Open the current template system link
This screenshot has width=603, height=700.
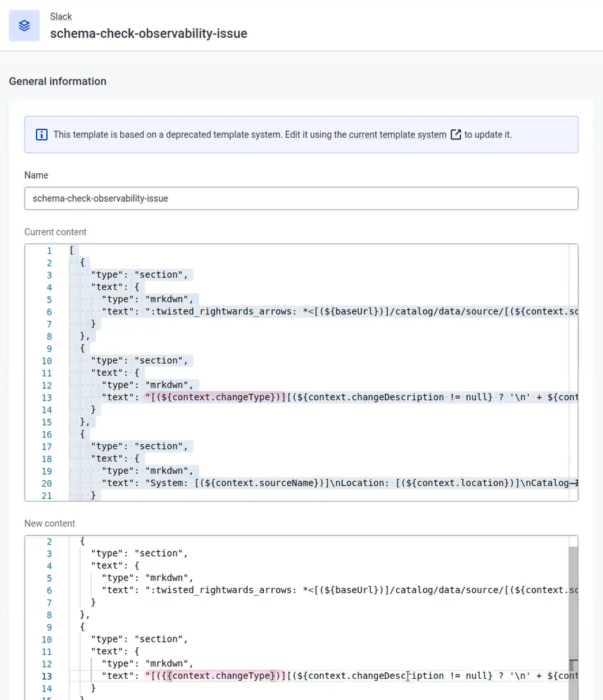coord(398,134)
